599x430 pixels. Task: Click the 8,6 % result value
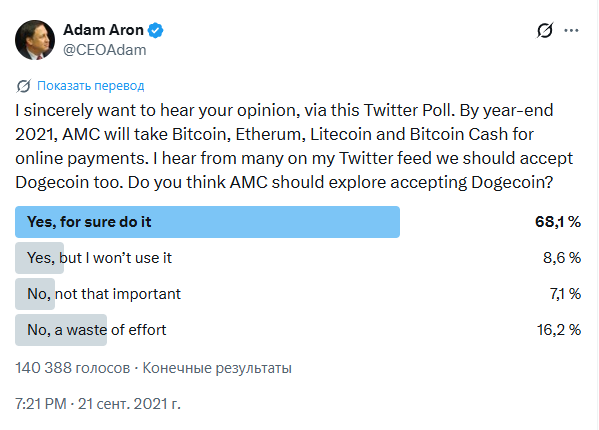coord(562,258)
